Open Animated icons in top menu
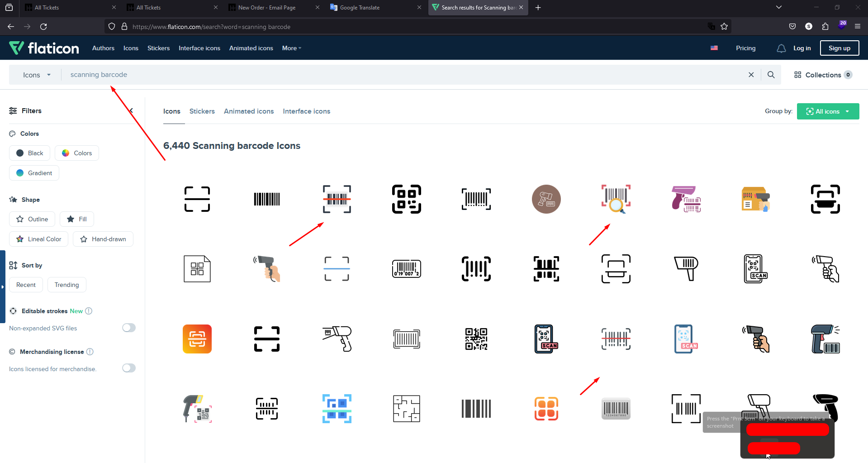This screenshot has width=868, height=463. pyautogui.click(x=251, y=48)
